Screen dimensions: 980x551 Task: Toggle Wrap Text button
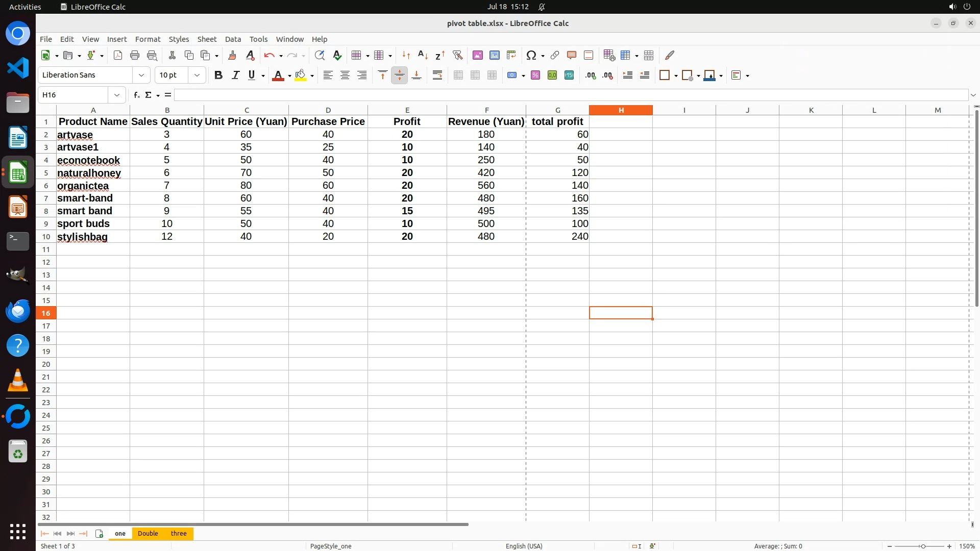pyautogui.click(x=437, y=75)
